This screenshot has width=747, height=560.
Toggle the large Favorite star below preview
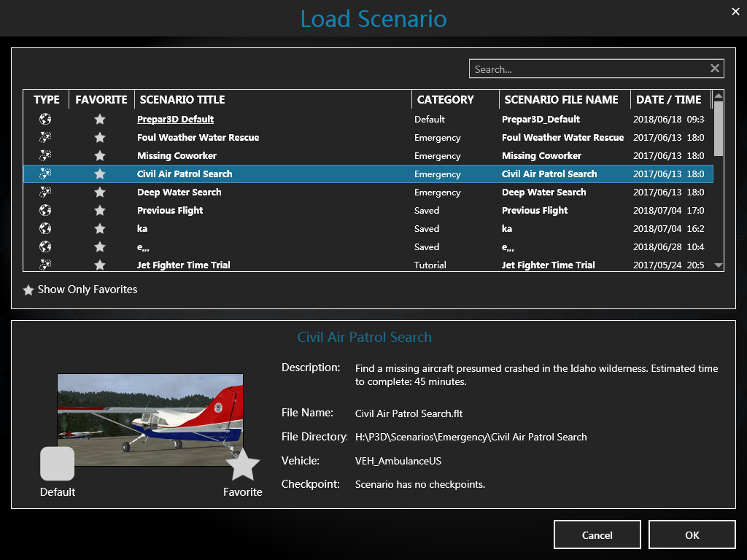coord(243,464)
